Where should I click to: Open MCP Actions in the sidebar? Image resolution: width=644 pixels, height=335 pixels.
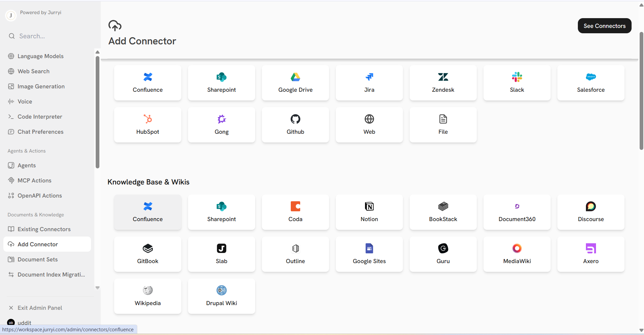point(47,180)
